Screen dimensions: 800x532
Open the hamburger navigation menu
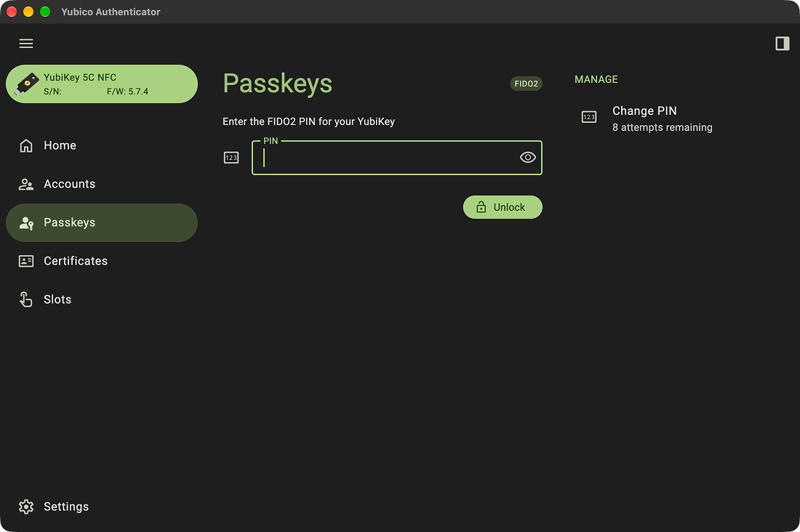coord(26,44)
